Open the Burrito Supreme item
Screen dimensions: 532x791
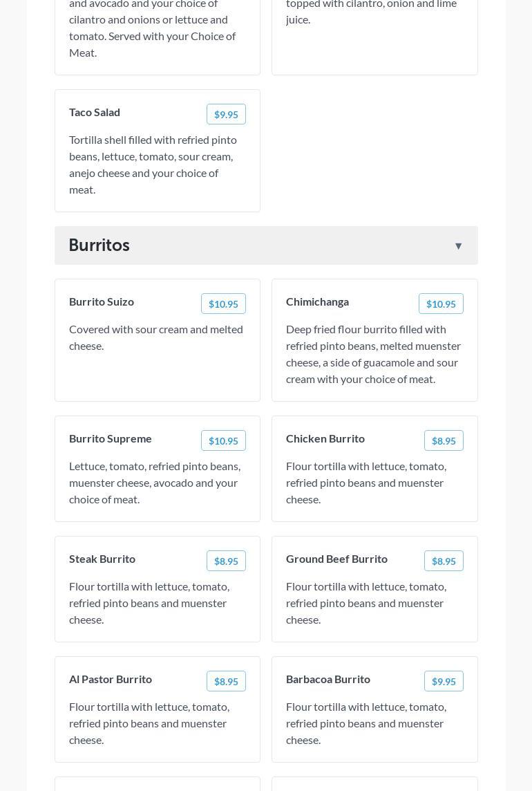[x=111, y=438]
